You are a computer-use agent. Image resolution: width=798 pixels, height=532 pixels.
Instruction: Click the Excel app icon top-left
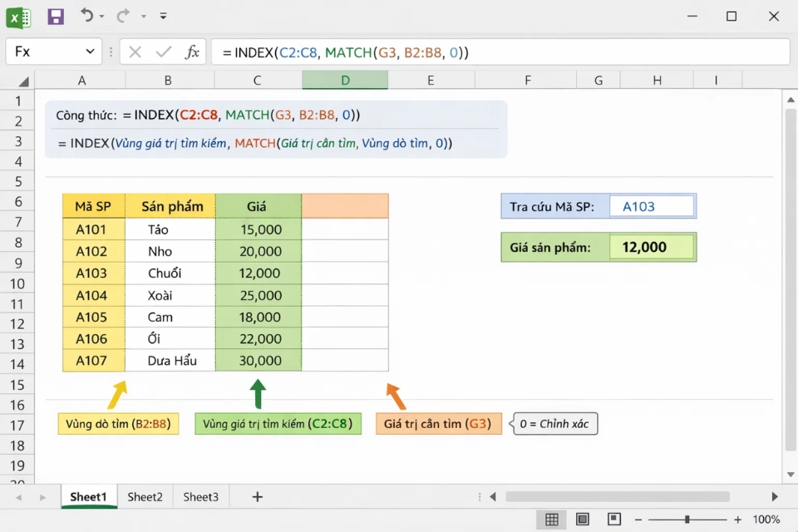pos(18,16)
